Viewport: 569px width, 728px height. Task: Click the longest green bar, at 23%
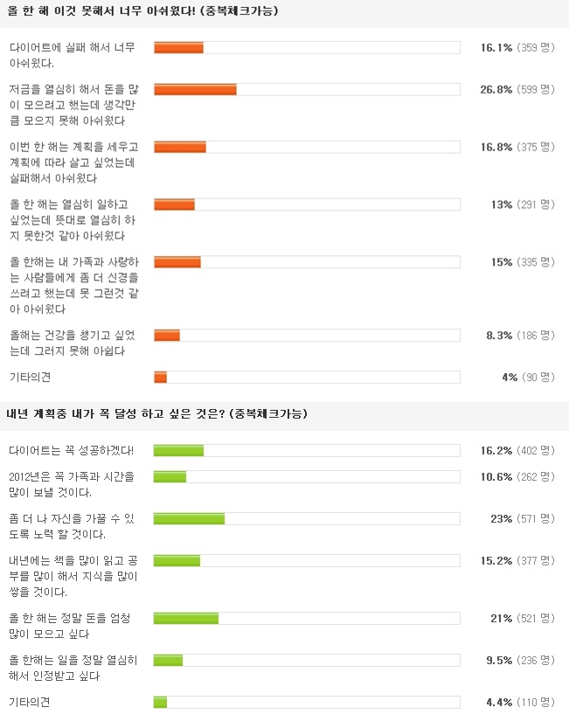189,519
